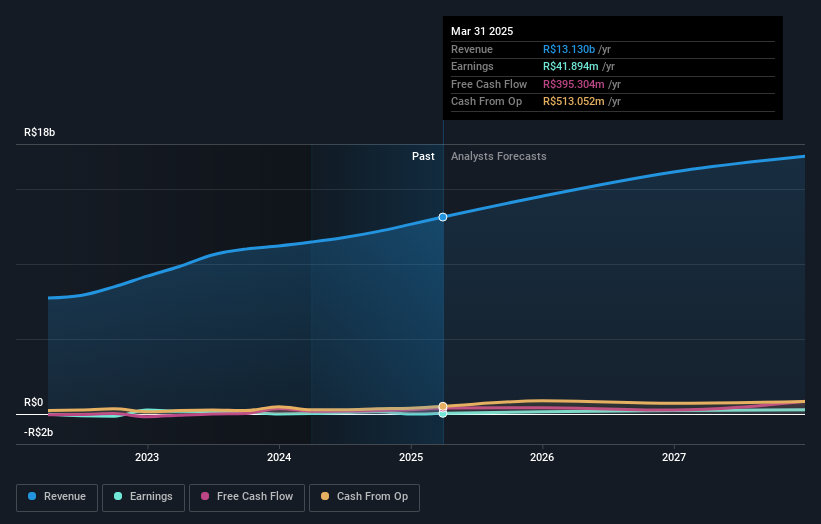Toggle the Revenue legend button
The image size is (821, 524).
[57, 497]
